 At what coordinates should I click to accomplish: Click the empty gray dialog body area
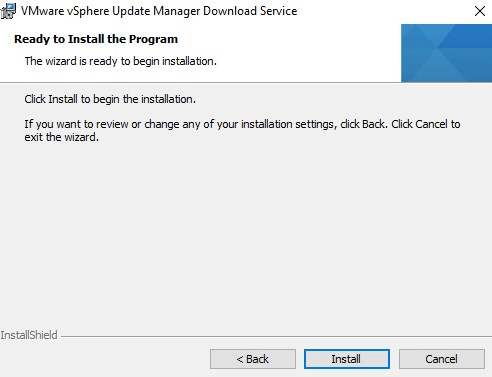tap(246, 233)
